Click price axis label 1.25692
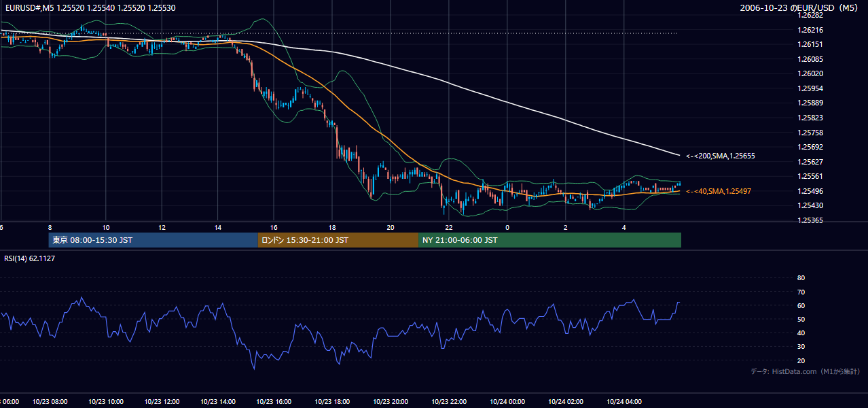The image size is (868, 408). pyautogui.click(x=810, y=147)
